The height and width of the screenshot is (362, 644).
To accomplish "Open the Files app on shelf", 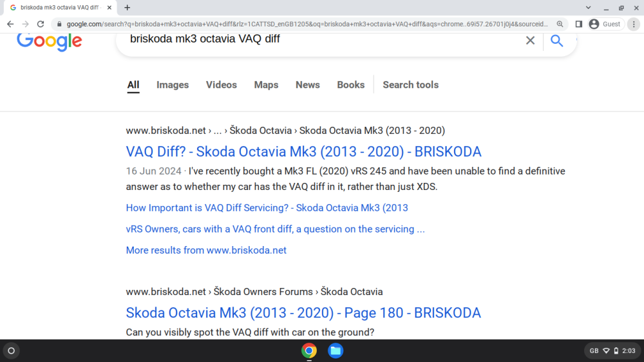I will [336, 351].
